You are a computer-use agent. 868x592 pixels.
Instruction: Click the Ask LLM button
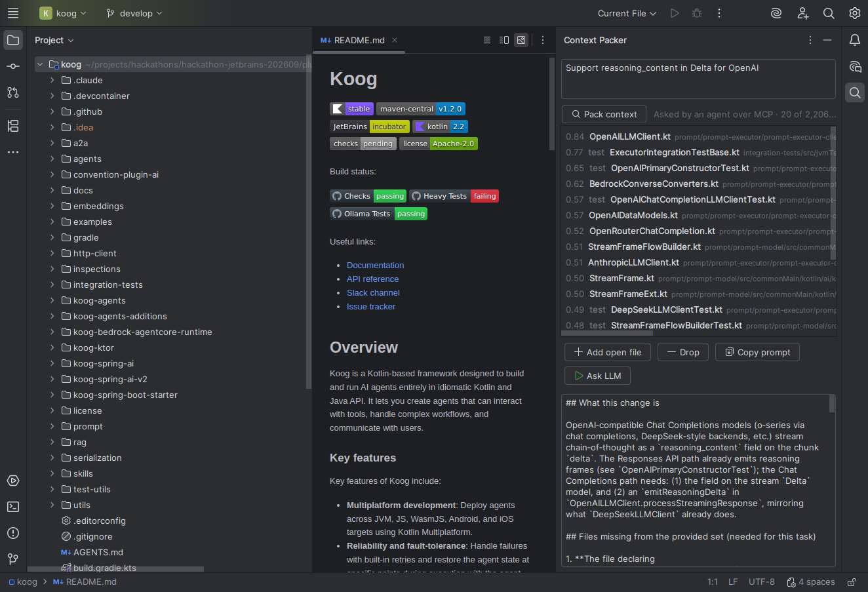point(597,376)
